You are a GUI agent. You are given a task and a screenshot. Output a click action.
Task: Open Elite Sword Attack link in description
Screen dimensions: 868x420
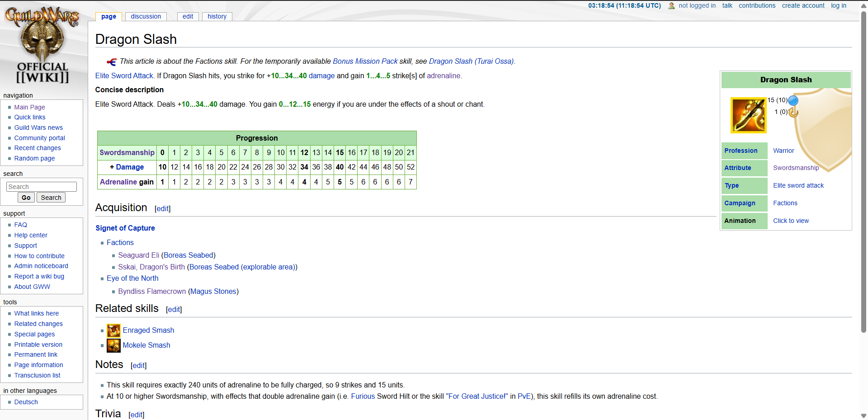124,76
